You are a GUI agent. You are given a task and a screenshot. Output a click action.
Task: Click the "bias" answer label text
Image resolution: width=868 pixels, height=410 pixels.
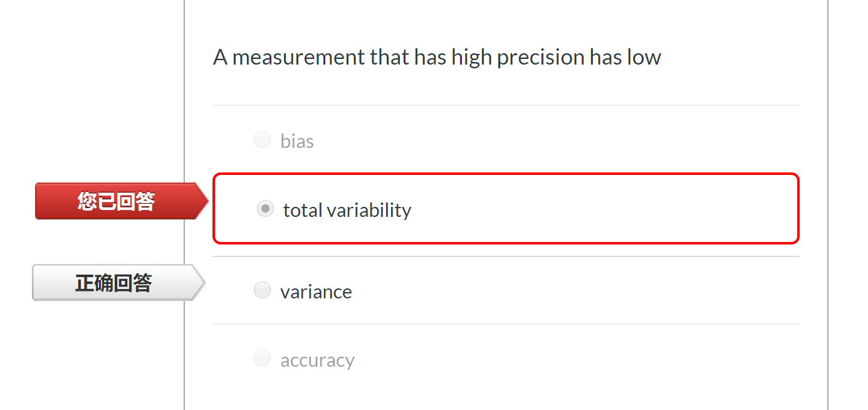tap(297, 142)
